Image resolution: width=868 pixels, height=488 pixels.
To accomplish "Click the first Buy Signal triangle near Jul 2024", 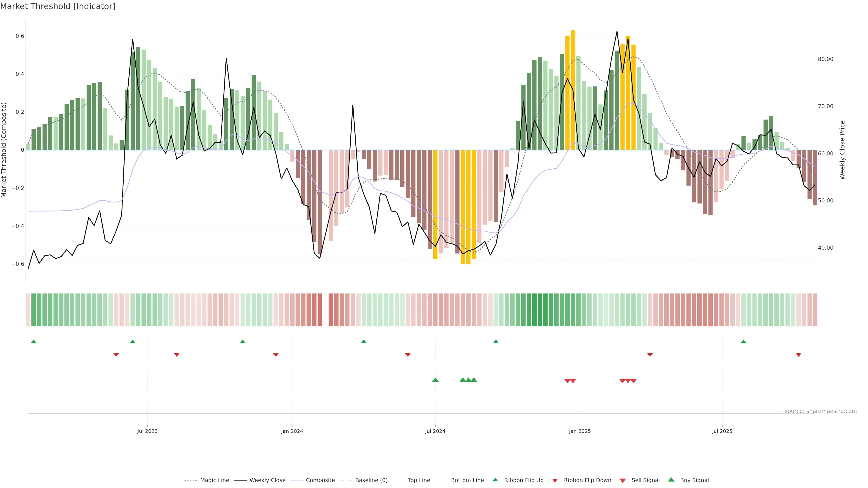I will [435, 380].
